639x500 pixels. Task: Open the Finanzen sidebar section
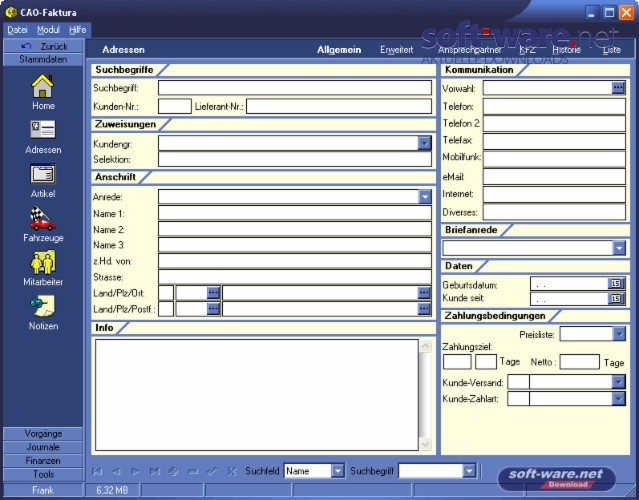click(x=43, y=461)
